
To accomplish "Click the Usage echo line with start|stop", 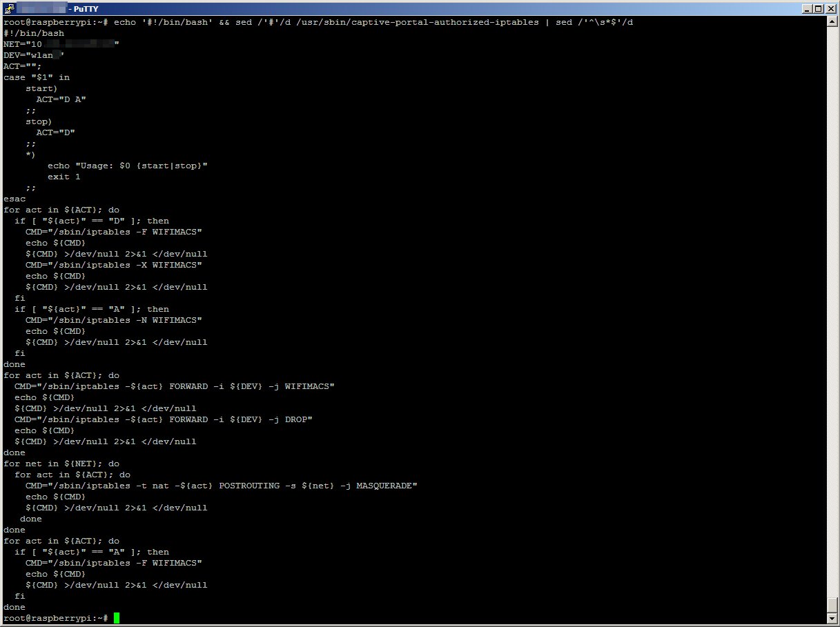I will 128,166.
